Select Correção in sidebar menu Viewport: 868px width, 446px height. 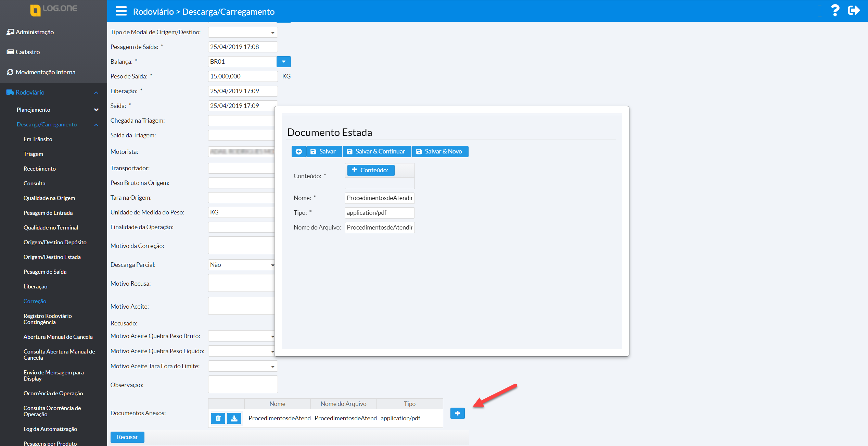pos(35,301)
